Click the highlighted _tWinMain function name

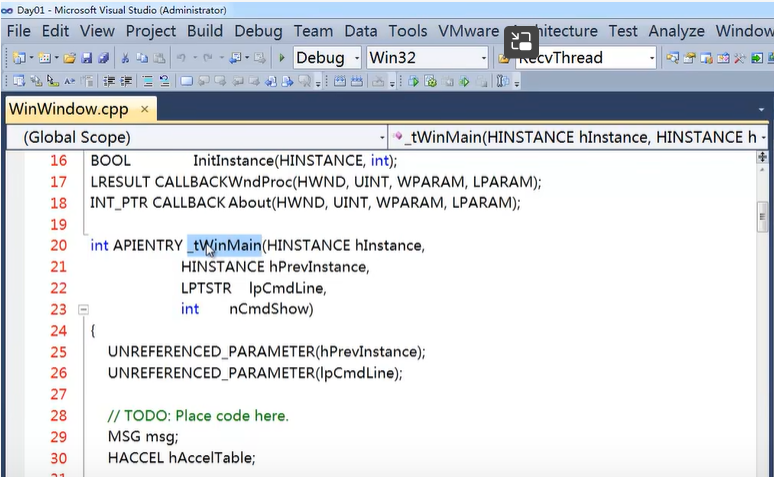tap(224, 245)
